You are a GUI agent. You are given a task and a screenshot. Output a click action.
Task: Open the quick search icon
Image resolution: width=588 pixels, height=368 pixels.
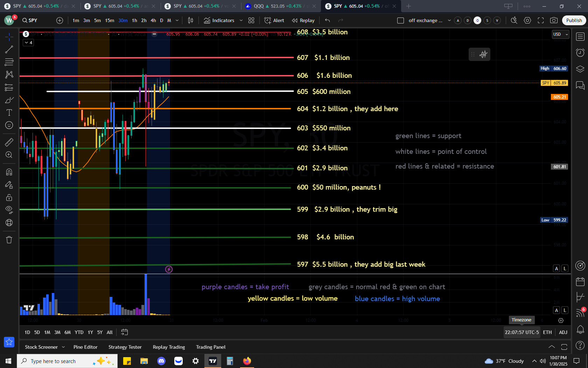click(514, 20)
